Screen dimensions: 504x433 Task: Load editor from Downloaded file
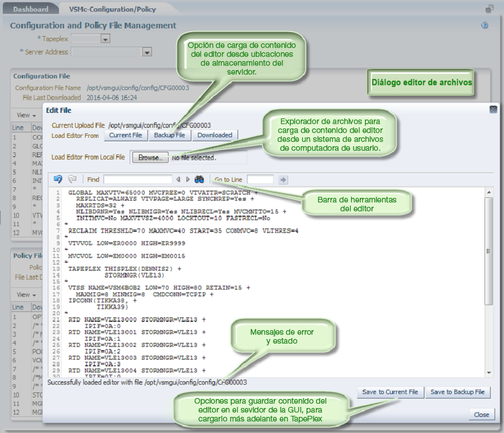(215, 135)
